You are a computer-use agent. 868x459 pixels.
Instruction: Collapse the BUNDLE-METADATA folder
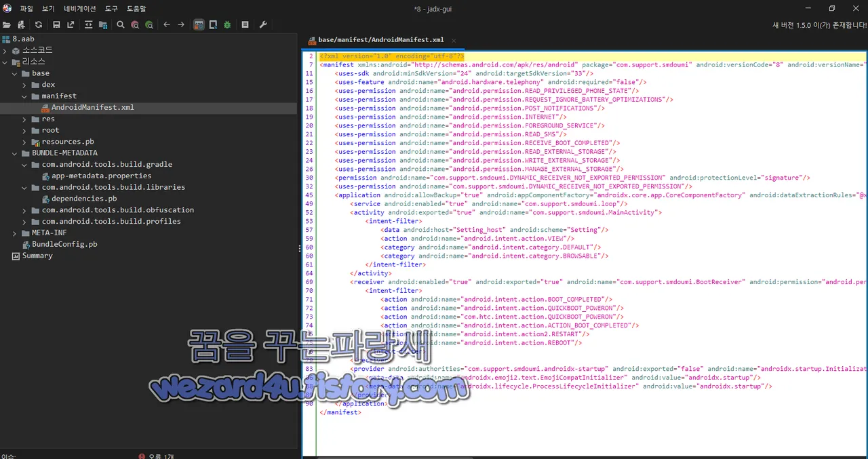[15, 153]
